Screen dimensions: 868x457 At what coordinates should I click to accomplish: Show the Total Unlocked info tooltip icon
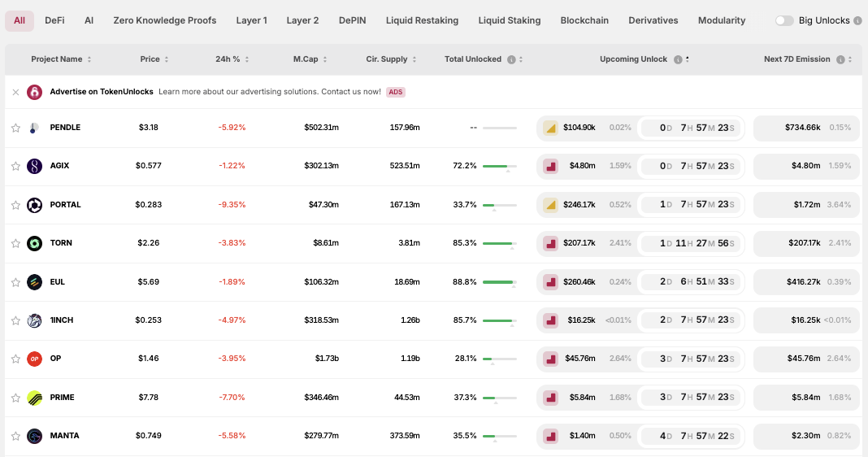511,59
